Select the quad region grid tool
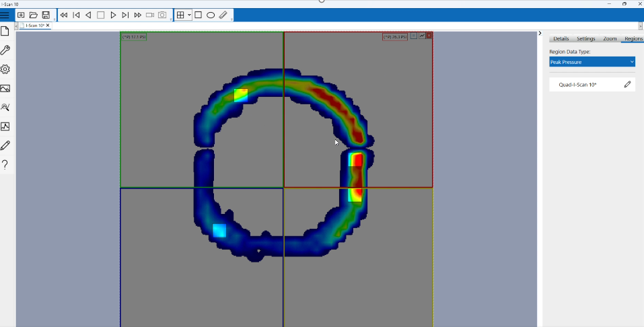 pos(180,15)
